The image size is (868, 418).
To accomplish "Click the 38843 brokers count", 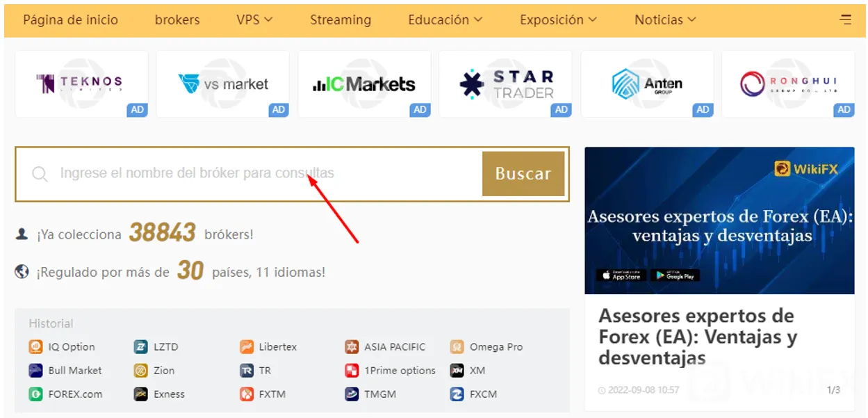I will click(162, 233).
